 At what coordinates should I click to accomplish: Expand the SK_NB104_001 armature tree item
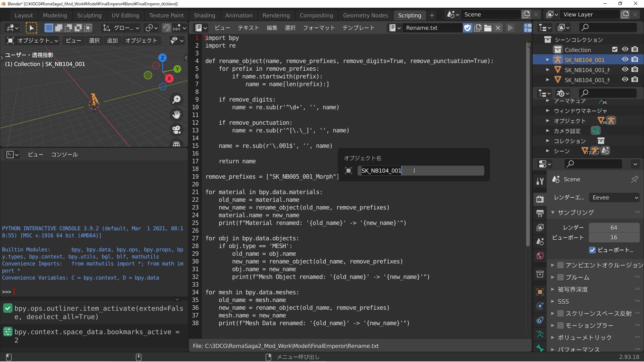click(547, 60)
